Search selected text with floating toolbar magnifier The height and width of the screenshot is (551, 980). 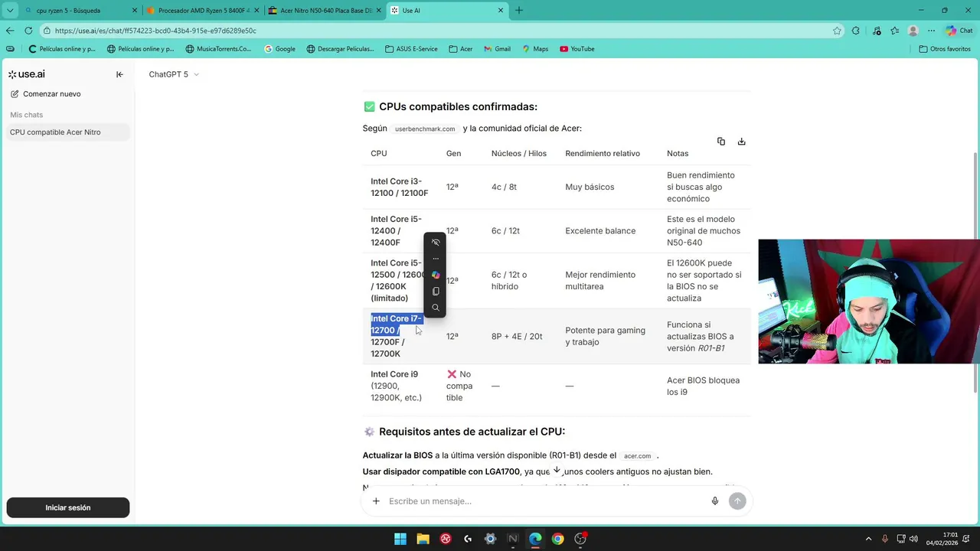click(436, 308)
